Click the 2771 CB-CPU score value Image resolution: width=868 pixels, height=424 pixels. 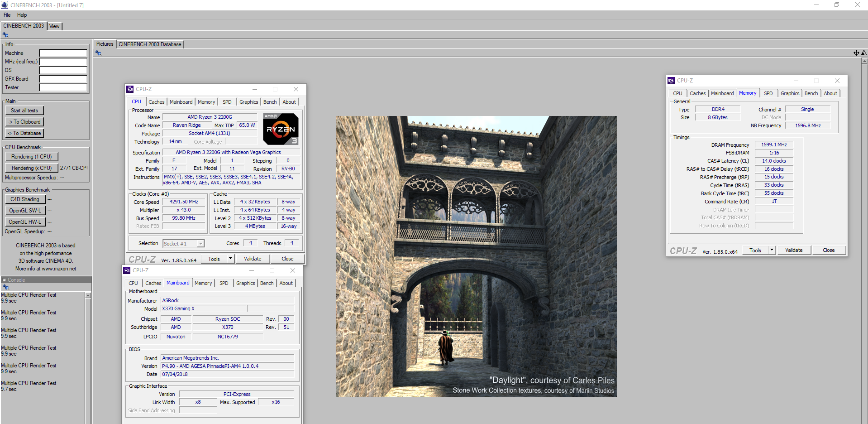pyautogui.click(x=74, y=168)
